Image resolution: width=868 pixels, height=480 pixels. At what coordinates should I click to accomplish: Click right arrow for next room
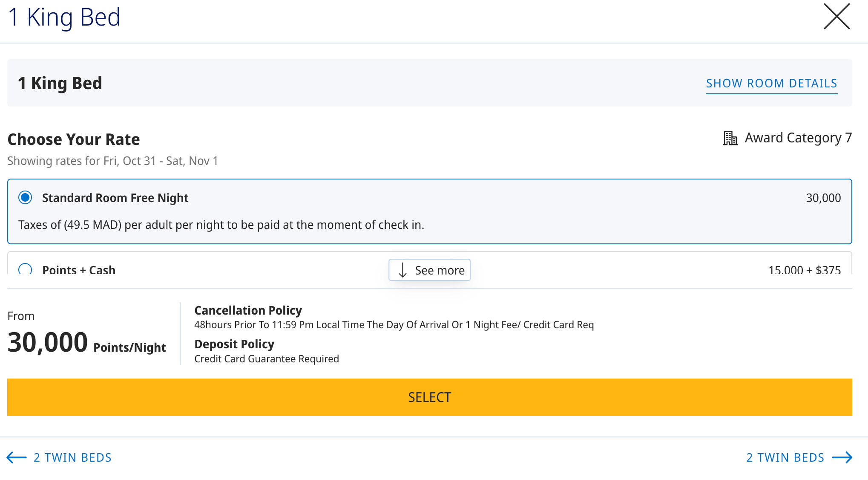842,457
